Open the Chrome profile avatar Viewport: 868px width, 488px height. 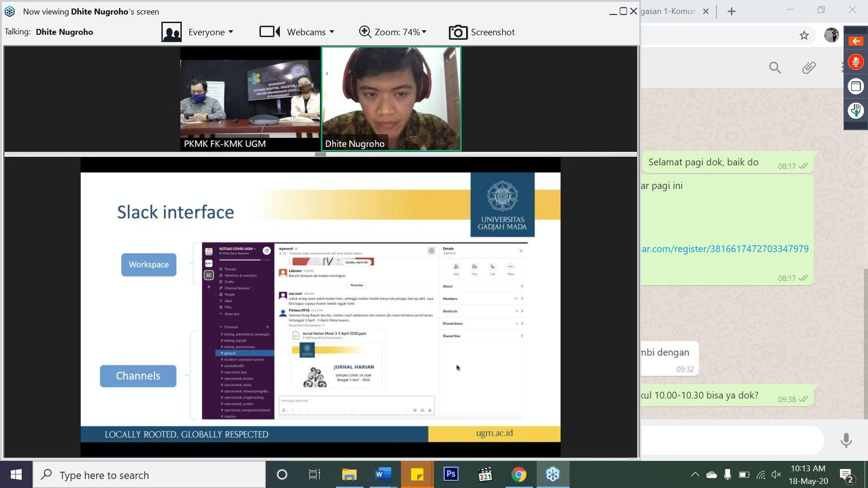(x=831, y=35)
